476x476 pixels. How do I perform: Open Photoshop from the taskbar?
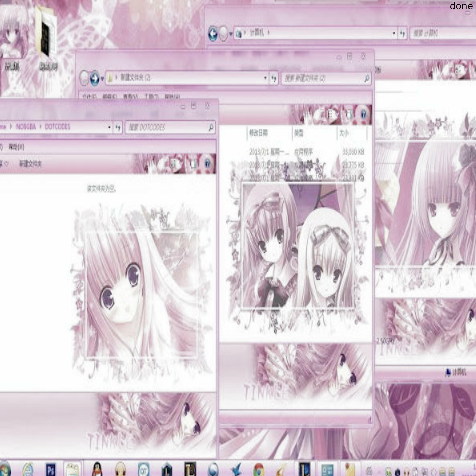pos(50,469)
